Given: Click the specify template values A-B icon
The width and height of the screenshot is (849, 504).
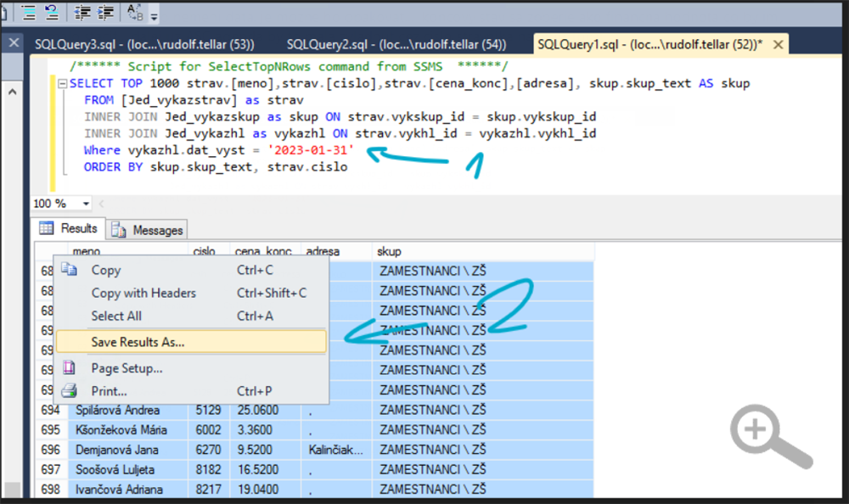Looking at the screenshot, I should [x=134, y=12].
